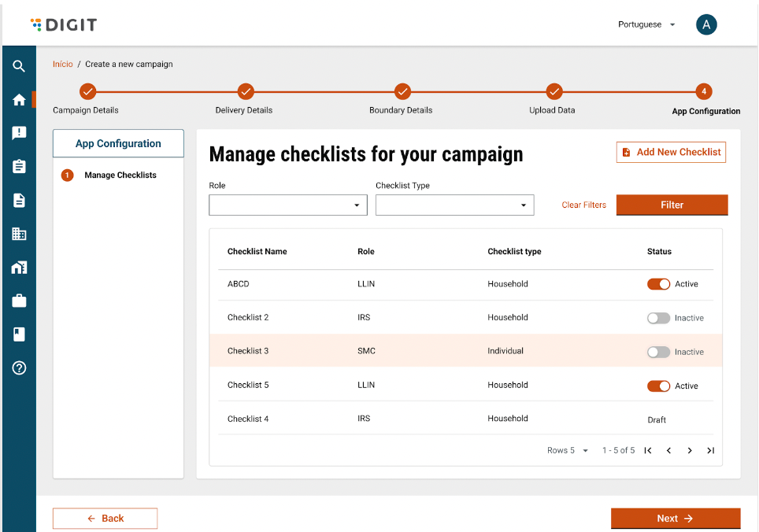Activate the Checklist 2 status toggle

[658, 318]
